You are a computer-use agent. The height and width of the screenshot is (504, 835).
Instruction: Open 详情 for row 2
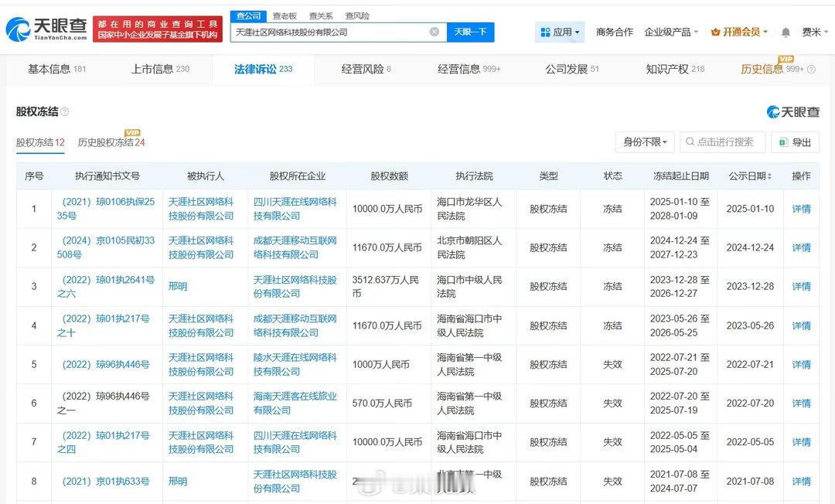point(802,247)
